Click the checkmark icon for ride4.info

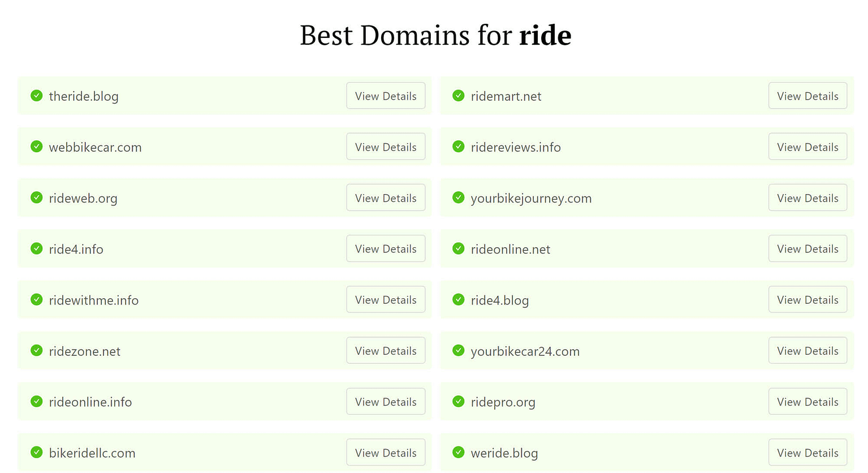tap(36, 248)
